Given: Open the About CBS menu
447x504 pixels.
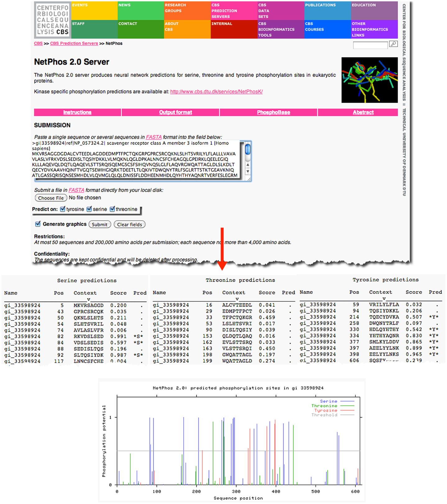Looking at the screenshot, I should pyautogui.click(x=187, y=29).
